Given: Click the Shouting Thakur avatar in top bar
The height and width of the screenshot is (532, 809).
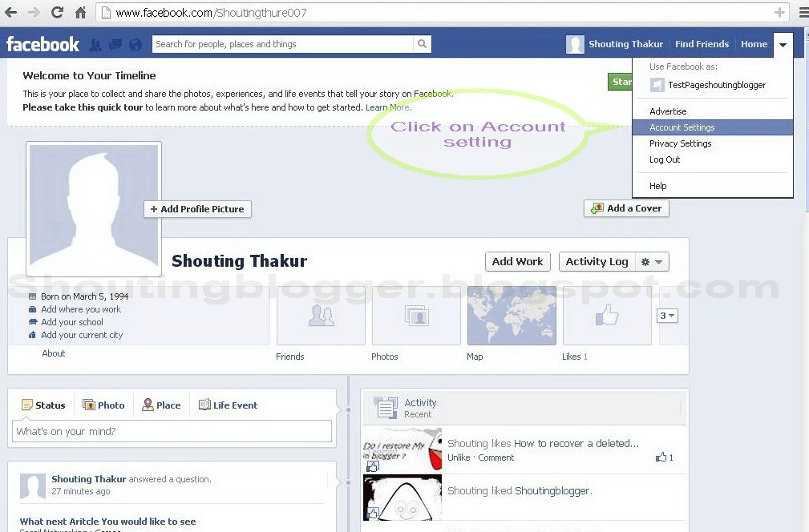Looking at the screenshot, I should click(575, 44).
